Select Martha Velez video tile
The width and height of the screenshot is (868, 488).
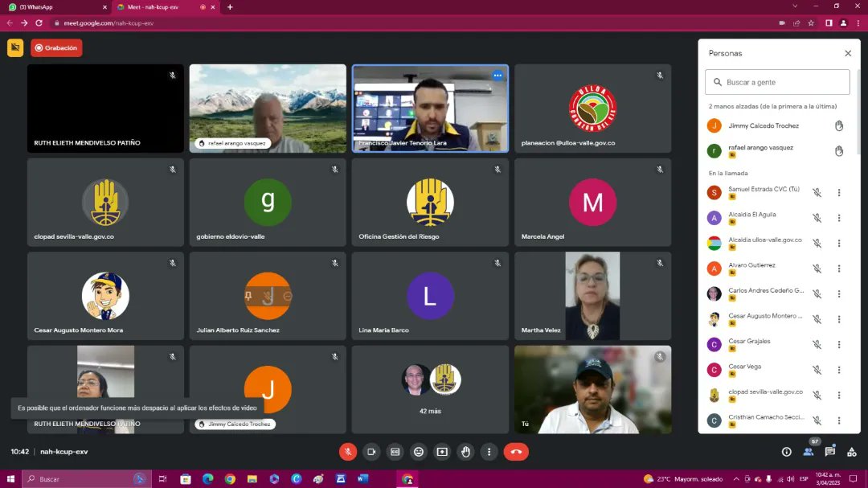click(x=592, y=296)
